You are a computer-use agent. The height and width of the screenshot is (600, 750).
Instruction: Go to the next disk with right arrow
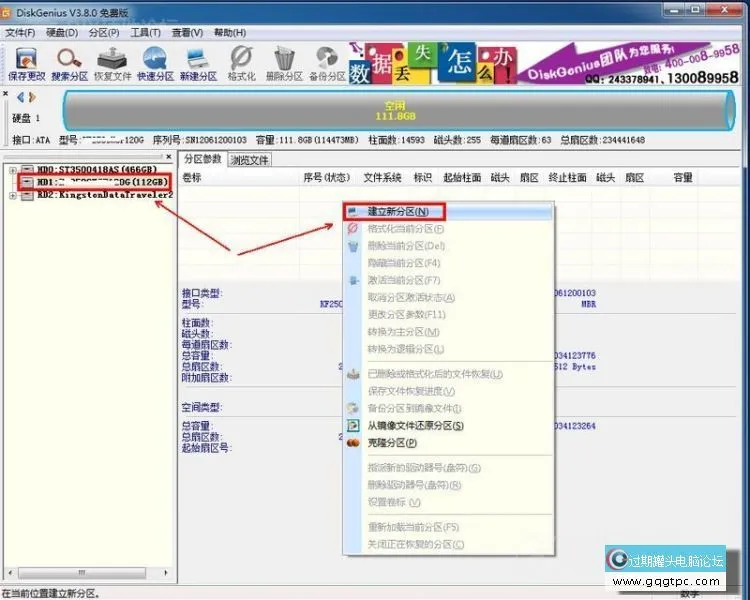(32, 97)
